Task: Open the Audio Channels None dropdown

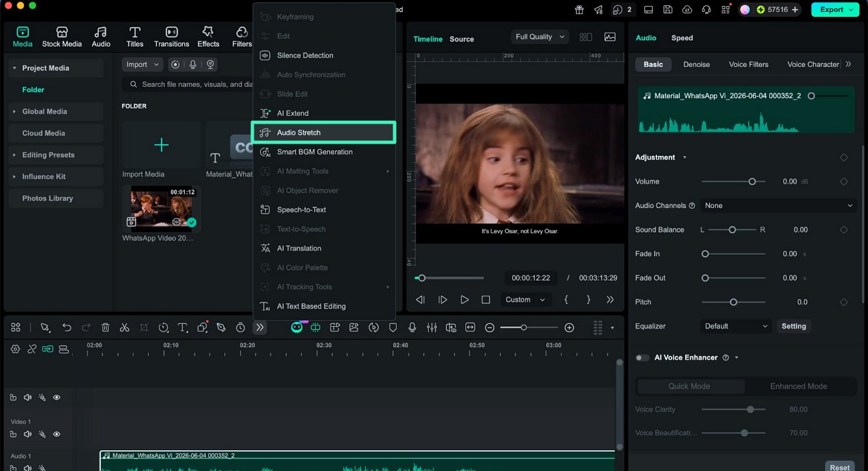Action: point(779,206)
